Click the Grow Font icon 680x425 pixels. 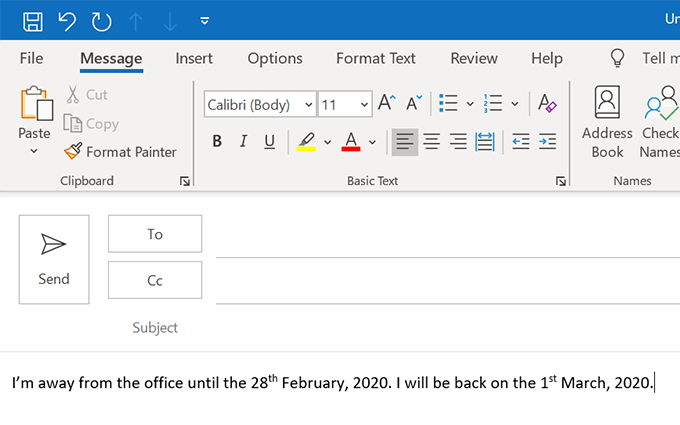pos(387,103)
